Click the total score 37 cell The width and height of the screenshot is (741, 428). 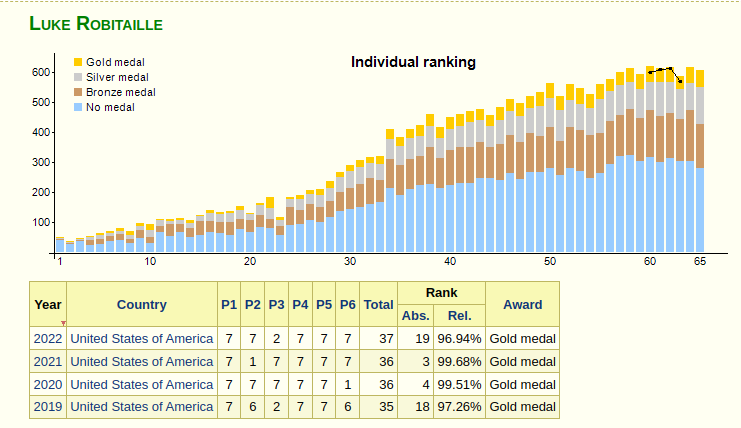tap(379, 339)
